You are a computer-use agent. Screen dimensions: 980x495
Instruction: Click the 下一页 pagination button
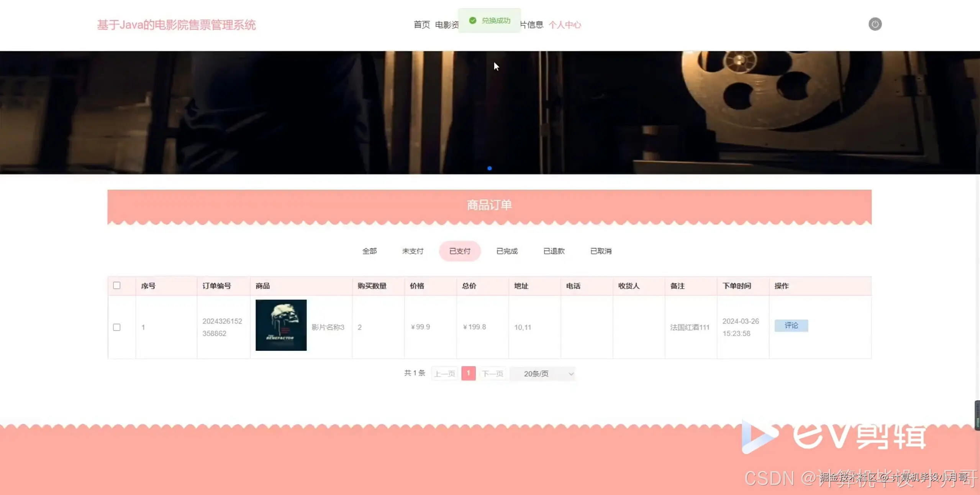(x=492, y=373)
